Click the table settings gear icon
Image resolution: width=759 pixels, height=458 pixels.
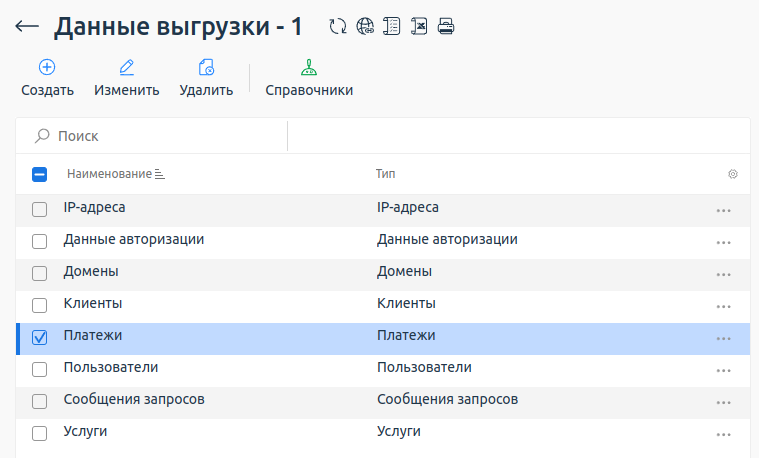point(733,174)
